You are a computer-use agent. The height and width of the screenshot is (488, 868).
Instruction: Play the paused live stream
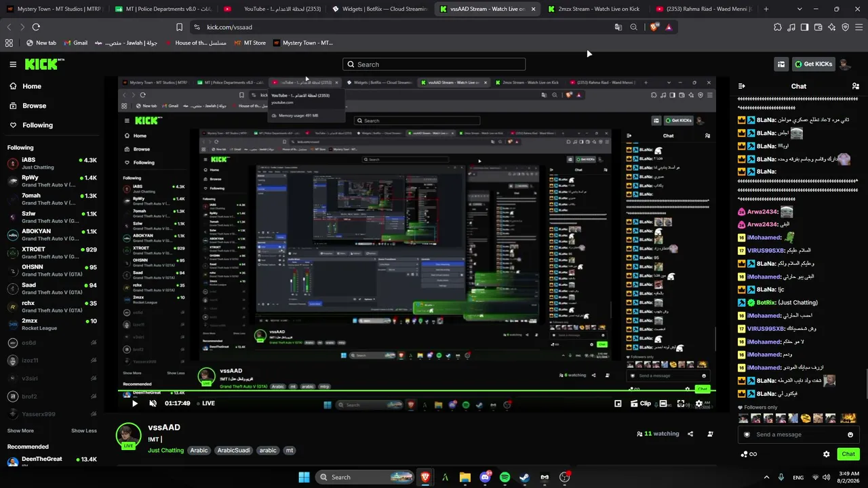(134, 403)
